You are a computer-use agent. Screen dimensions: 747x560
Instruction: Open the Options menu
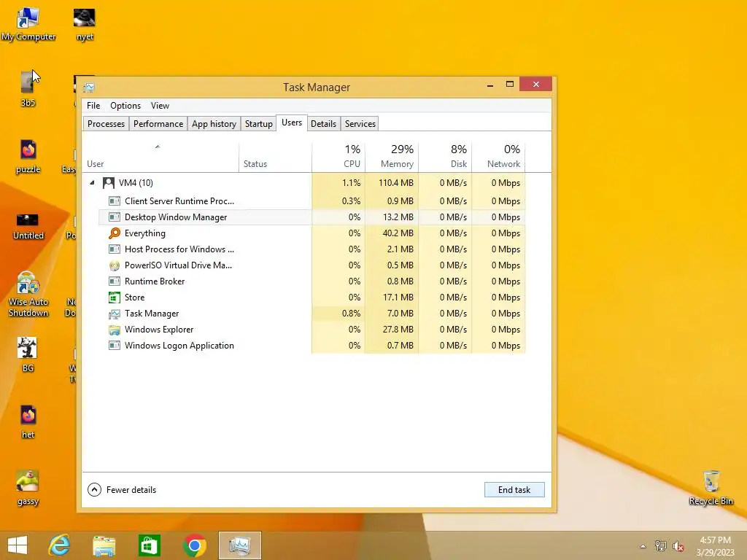coord(125,106)
